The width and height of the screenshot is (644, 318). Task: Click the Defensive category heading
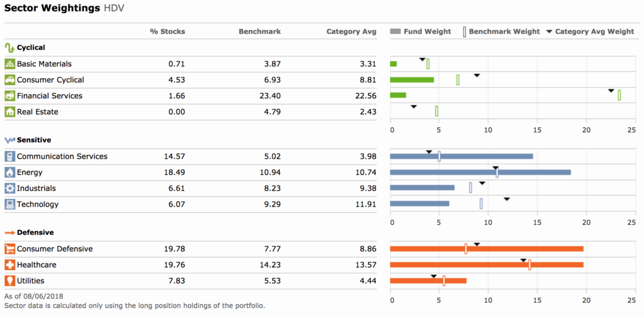(x=35, y=232)
